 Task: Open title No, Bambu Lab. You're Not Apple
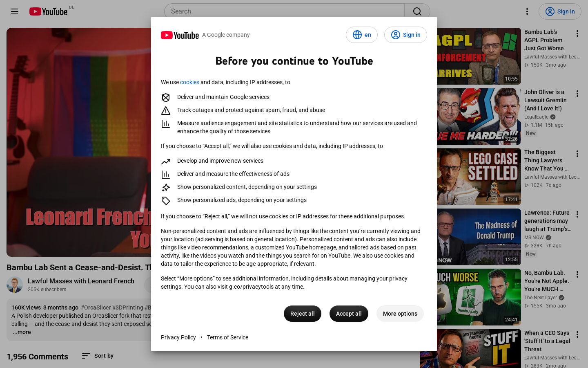coord(547,281)
